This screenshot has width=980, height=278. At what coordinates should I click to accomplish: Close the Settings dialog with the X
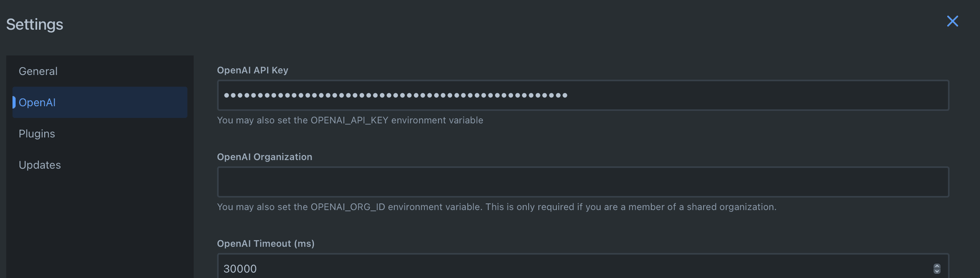pyautogui.click(x=952, y=21)
